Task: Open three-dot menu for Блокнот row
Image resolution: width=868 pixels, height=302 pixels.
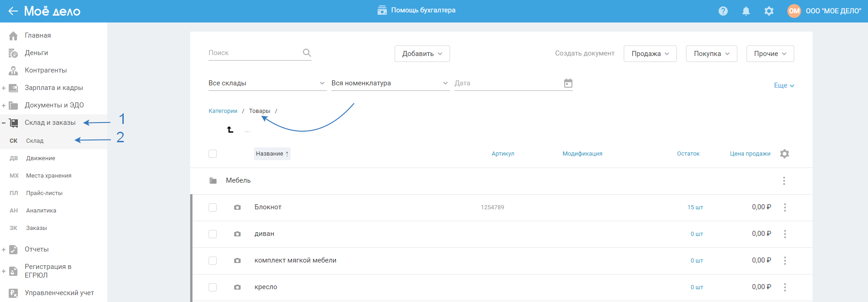Action: coord(785,207)
